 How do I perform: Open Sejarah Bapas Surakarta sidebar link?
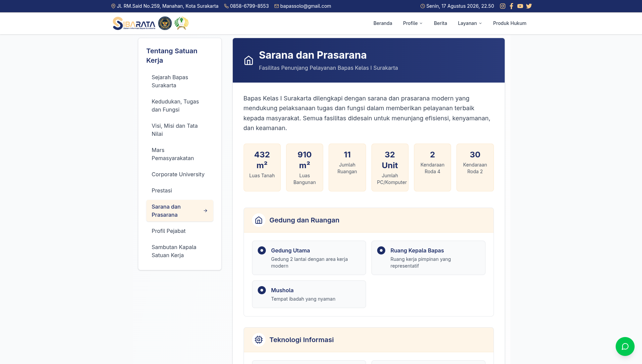180,81
